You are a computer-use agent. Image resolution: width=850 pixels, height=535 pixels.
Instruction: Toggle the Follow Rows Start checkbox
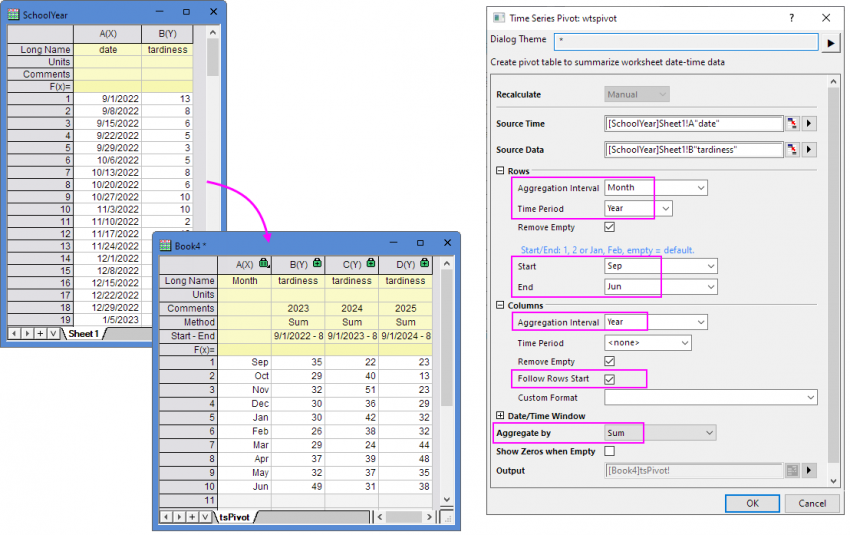tap(610, 379)
